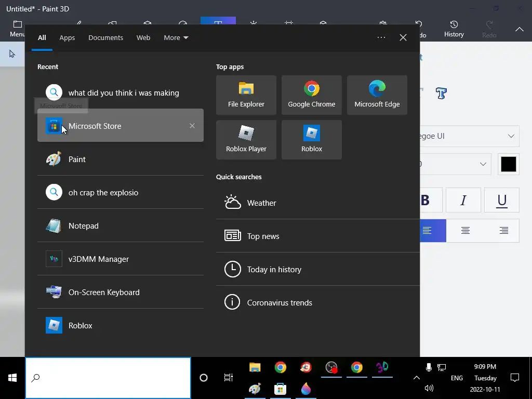
Task: Click the microphone tray icon
Action: (x=429, y=367)
